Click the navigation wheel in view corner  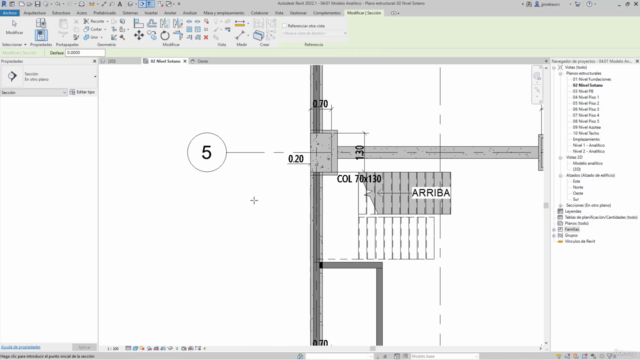pos(537,76)
